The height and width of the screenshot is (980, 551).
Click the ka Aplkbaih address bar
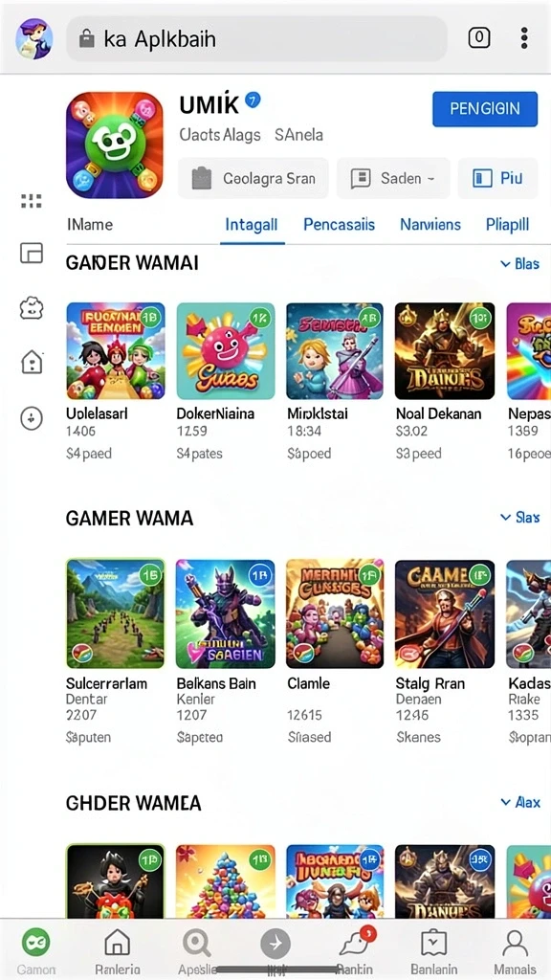point(256,38)
